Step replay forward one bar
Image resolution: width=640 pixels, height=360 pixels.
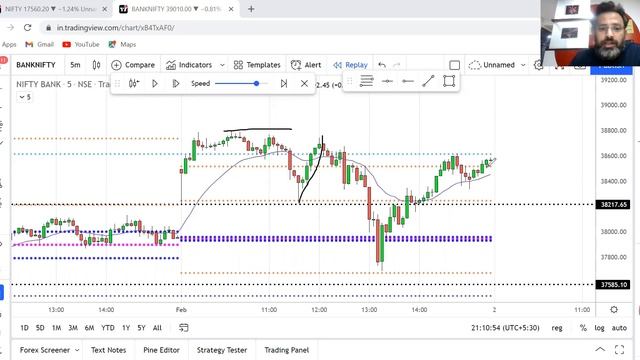(176, 84)
